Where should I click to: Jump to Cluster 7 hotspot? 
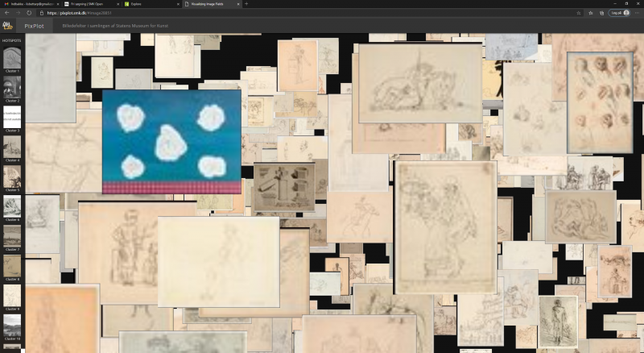click(x=12, y=238)
